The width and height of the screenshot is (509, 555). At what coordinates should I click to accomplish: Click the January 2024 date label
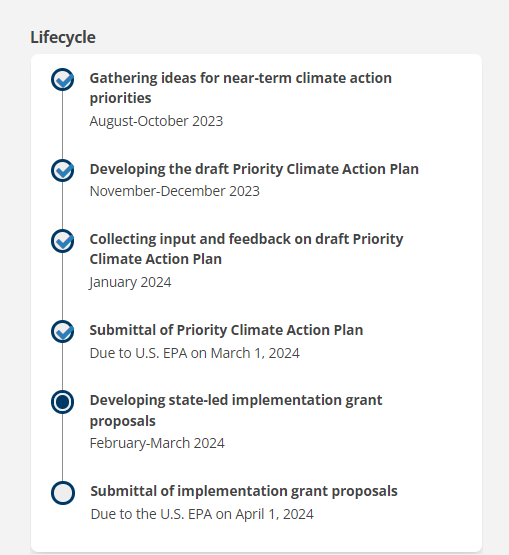130,282
